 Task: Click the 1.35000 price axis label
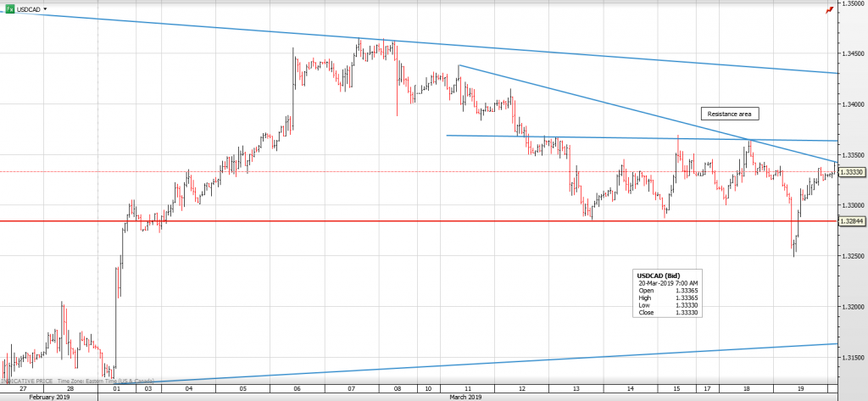tap(852, 4)
